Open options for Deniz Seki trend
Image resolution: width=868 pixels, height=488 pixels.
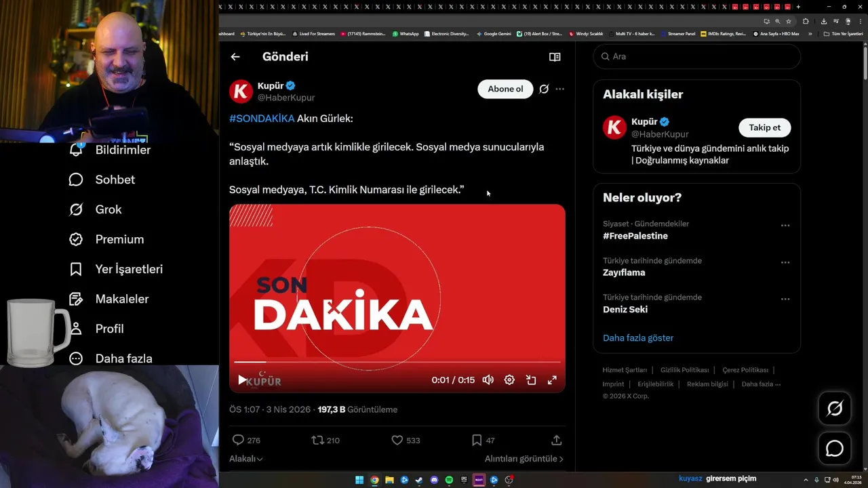(x=785, y=299)
